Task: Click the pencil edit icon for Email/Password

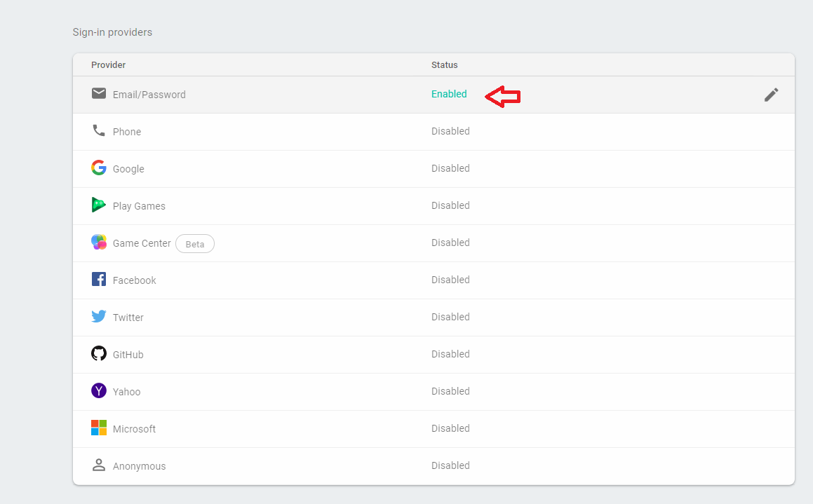Action: 771,95
